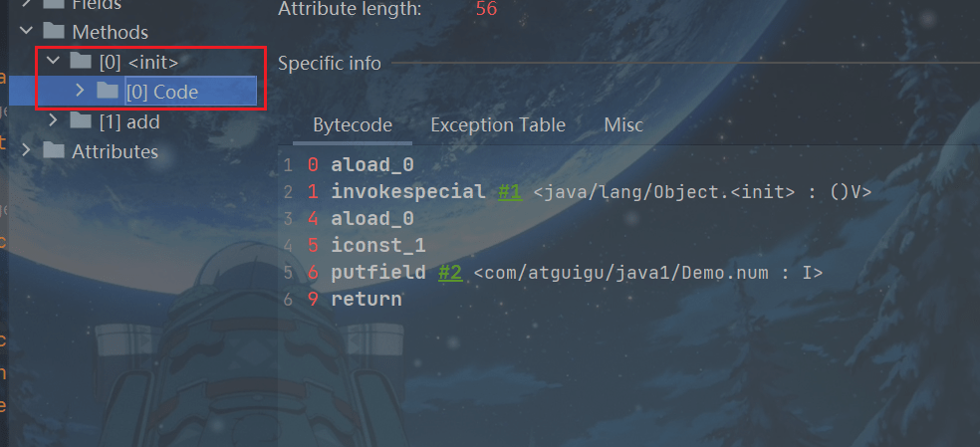
Task: Click the folder icon next to [1] add
Action: coord(81,121)
